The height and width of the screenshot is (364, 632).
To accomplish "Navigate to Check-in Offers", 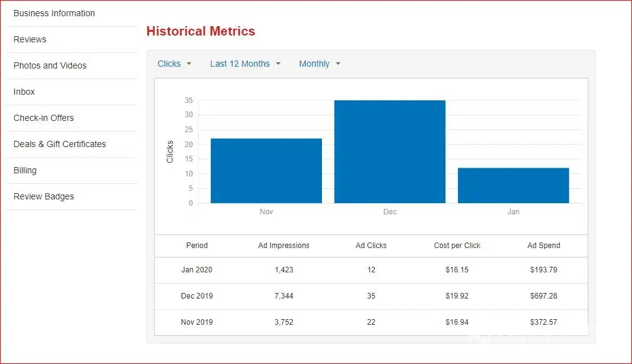I will [44, 118].
